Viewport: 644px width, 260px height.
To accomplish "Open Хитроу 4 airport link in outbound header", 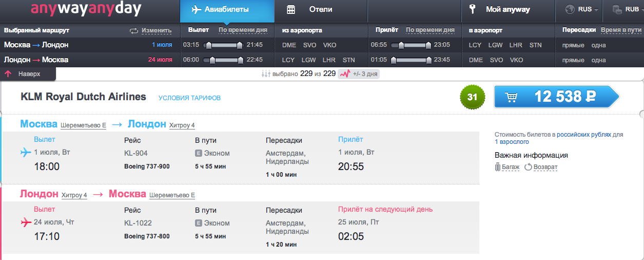I will point(182,125).
